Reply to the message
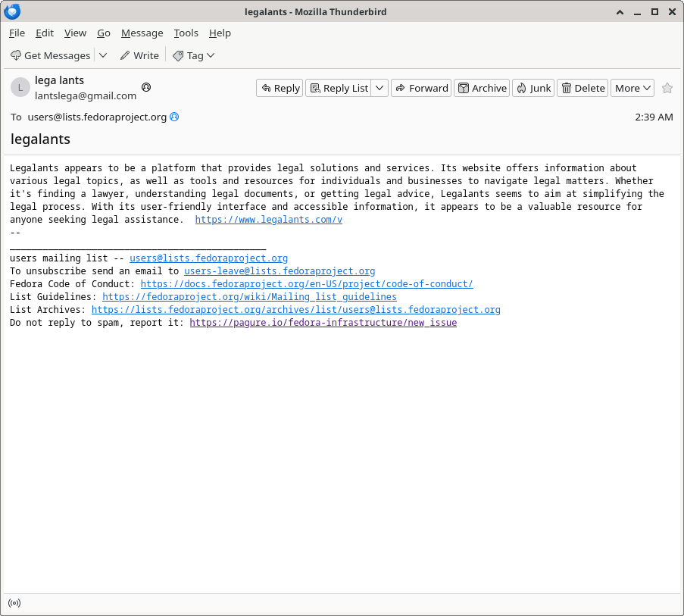The height and width of the screenshot is (616, 684). point(280,88)
